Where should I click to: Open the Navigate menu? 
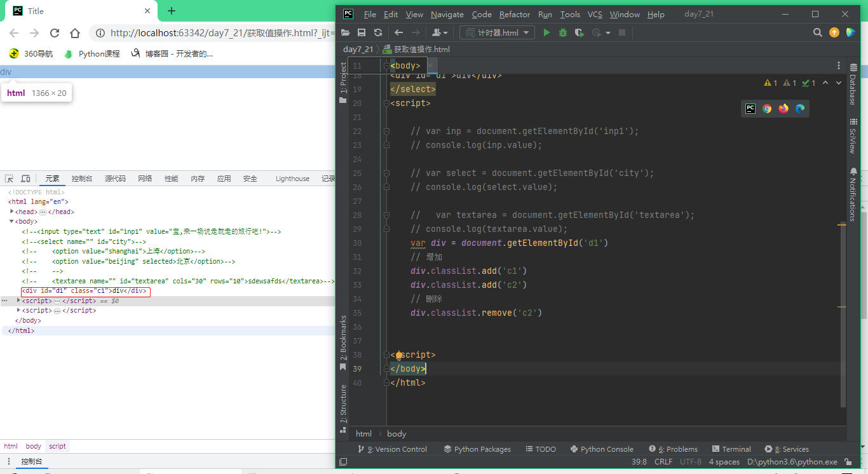447,15
